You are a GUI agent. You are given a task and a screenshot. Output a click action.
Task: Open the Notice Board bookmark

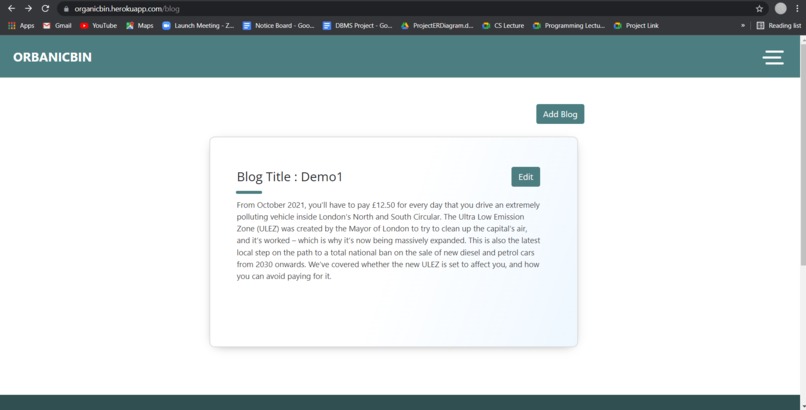pos(278,26)
